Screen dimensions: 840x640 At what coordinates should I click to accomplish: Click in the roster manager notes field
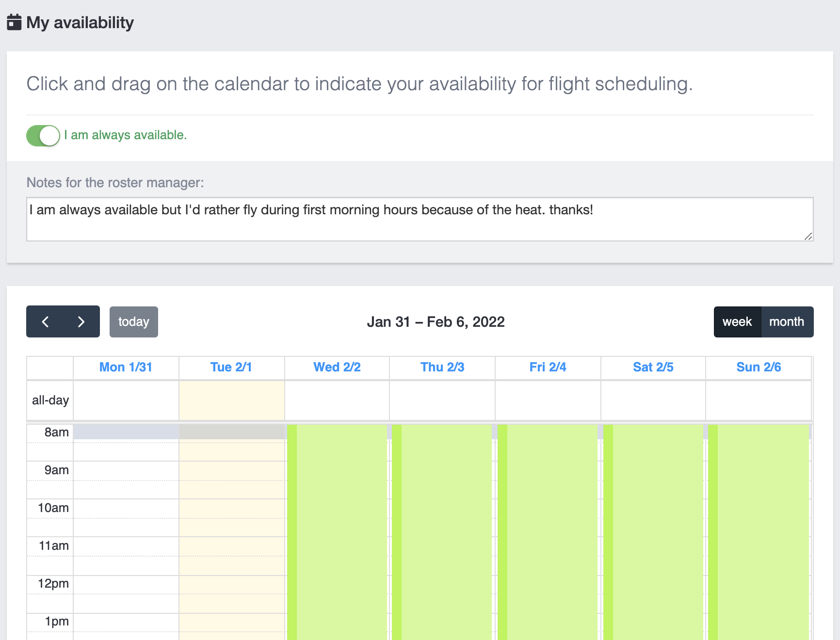(x=420, y=219)
